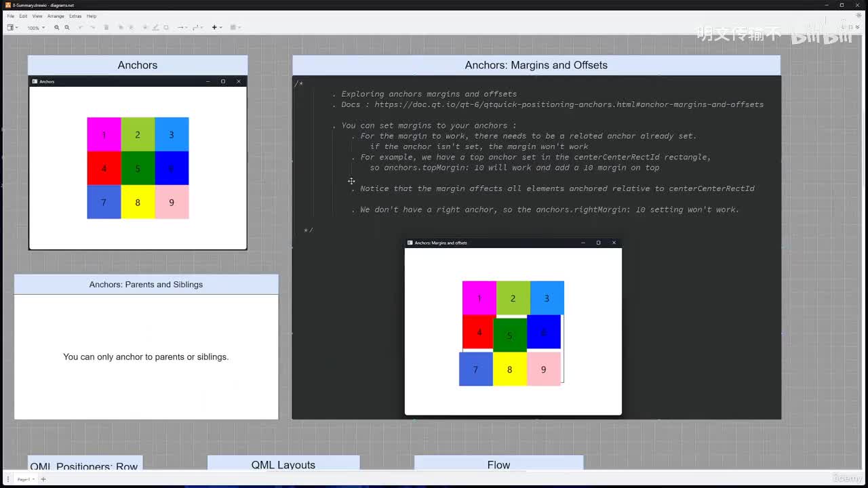Click the 'Notice that the margin affects' comment line
Screen dimensions: 868x488
pyautogui.click(x=553, y=188)
